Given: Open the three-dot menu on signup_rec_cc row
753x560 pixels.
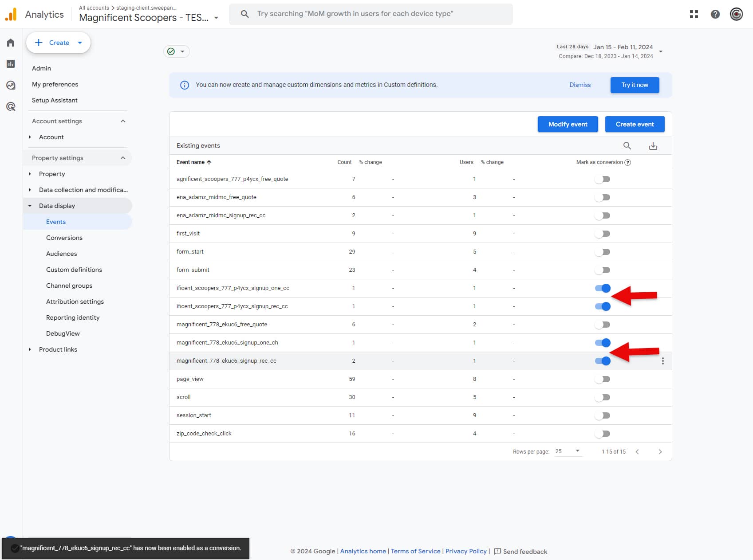Looking at the screenshot, I should tap(662, 360).
